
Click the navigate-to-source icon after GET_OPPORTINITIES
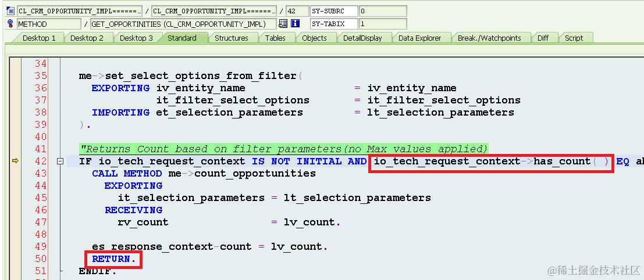pyautogui.click(x=283, y=24)
